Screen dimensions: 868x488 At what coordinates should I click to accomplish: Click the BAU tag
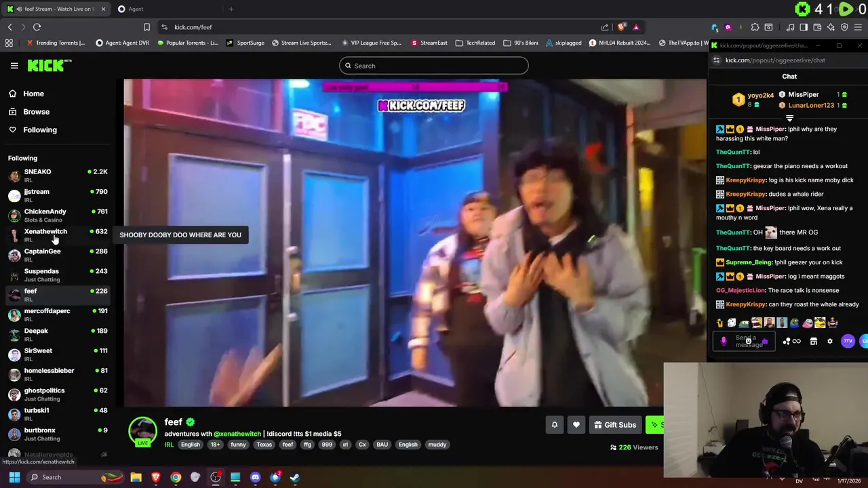pos(382,445)
